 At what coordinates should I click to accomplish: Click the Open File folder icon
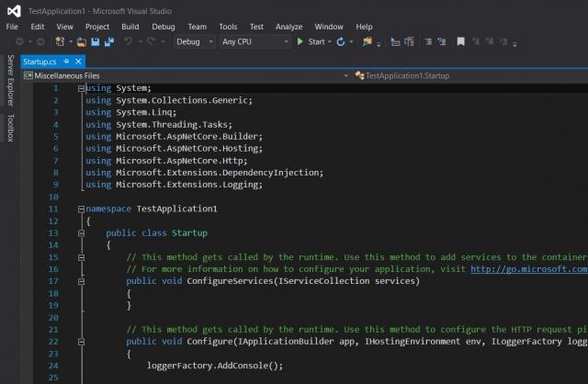point(81,41)
